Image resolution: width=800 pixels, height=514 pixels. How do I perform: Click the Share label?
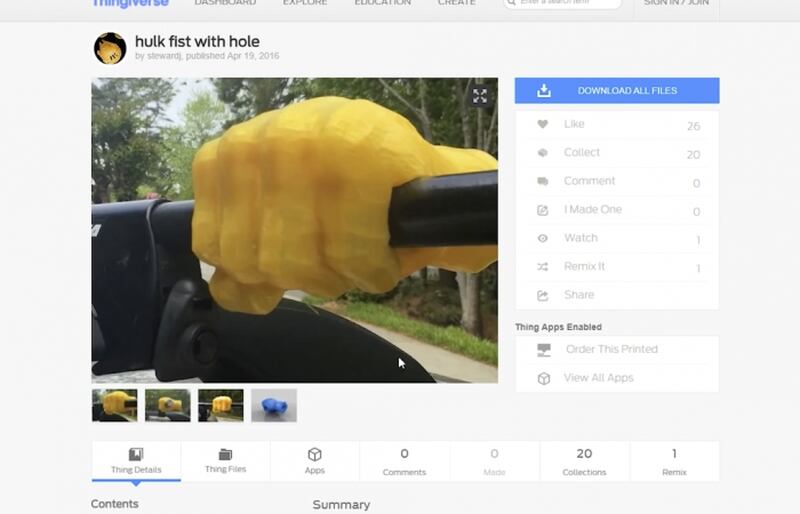tap(579, 295)
